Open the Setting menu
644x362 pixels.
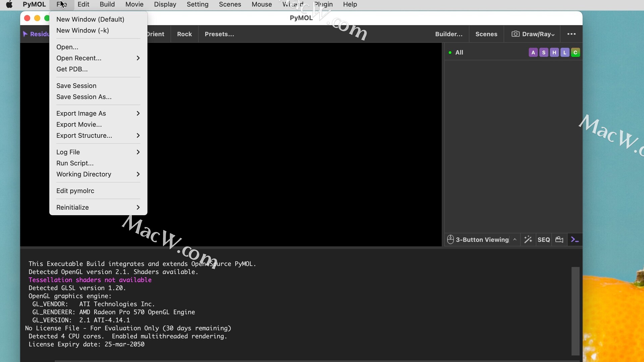tap(198, 4)
